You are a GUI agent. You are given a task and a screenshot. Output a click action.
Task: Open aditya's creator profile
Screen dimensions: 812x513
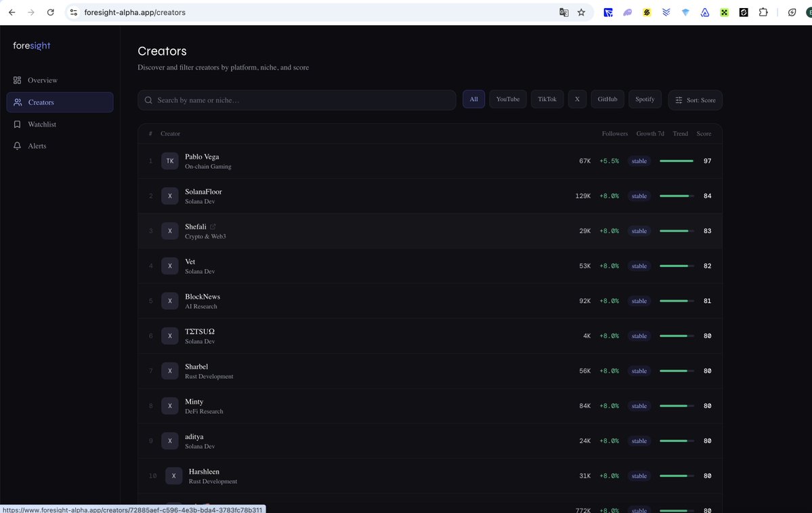click(430, 441)
